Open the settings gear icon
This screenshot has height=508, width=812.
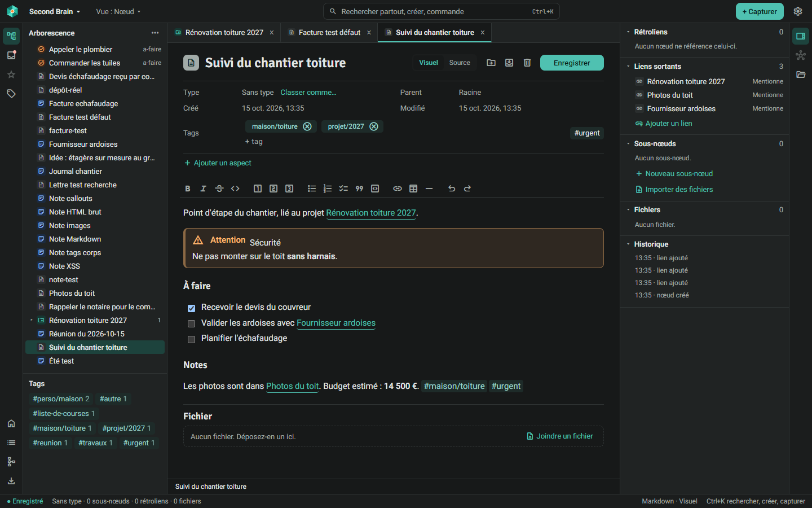coord(798,11)
